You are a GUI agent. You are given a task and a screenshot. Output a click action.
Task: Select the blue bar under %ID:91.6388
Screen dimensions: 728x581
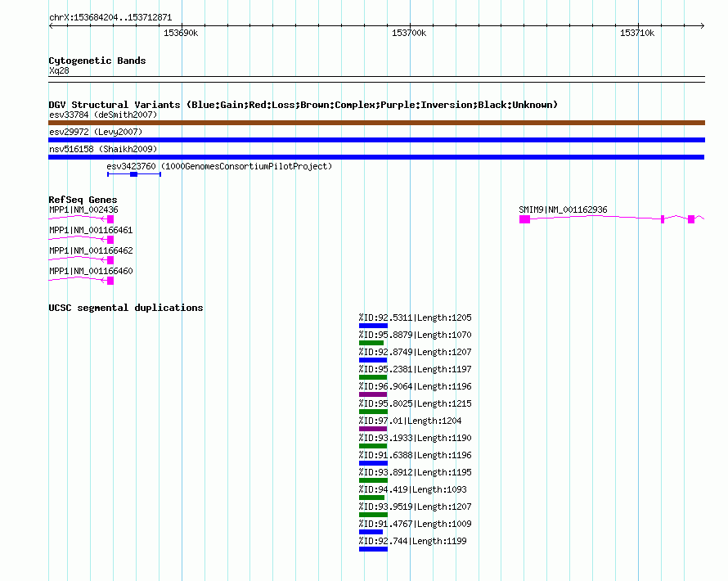coord(373,463)
